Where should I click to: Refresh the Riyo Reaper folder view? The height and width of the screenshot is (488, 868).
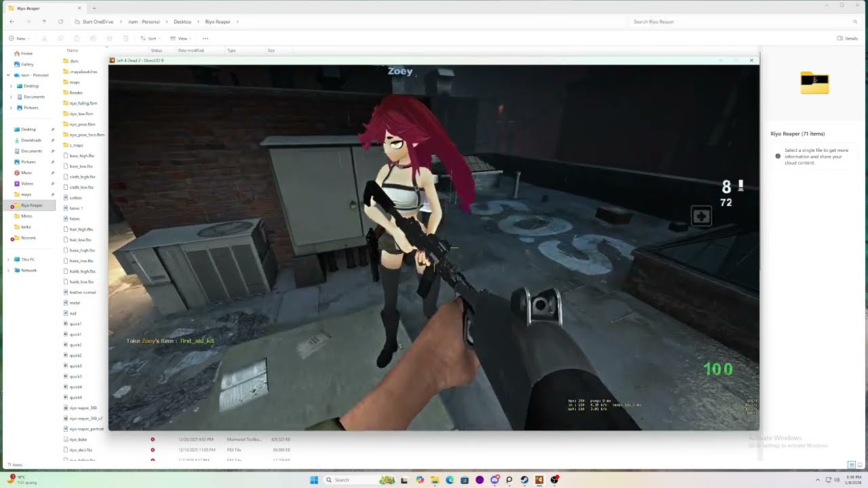(60, 22)
